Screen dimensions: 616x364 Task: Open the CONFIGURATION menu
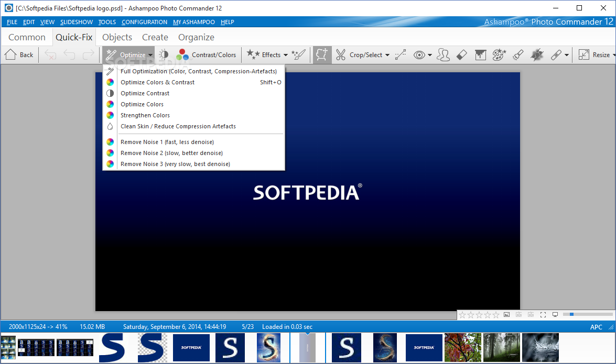point(144,22)
